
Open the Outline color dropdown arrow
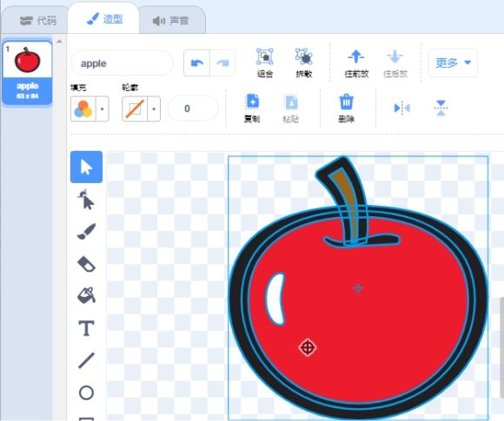tap(154, 109)
